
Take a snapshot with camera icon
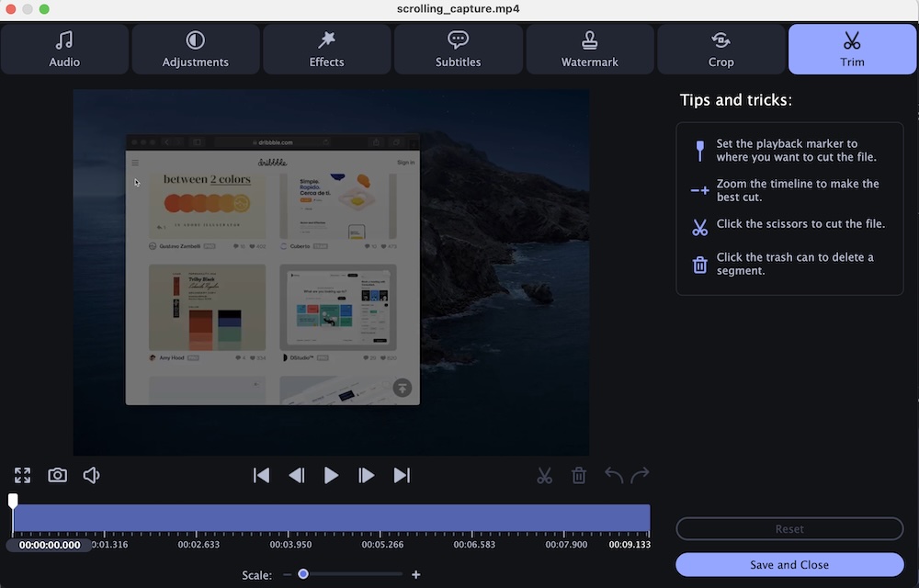(x=58, y=475)
